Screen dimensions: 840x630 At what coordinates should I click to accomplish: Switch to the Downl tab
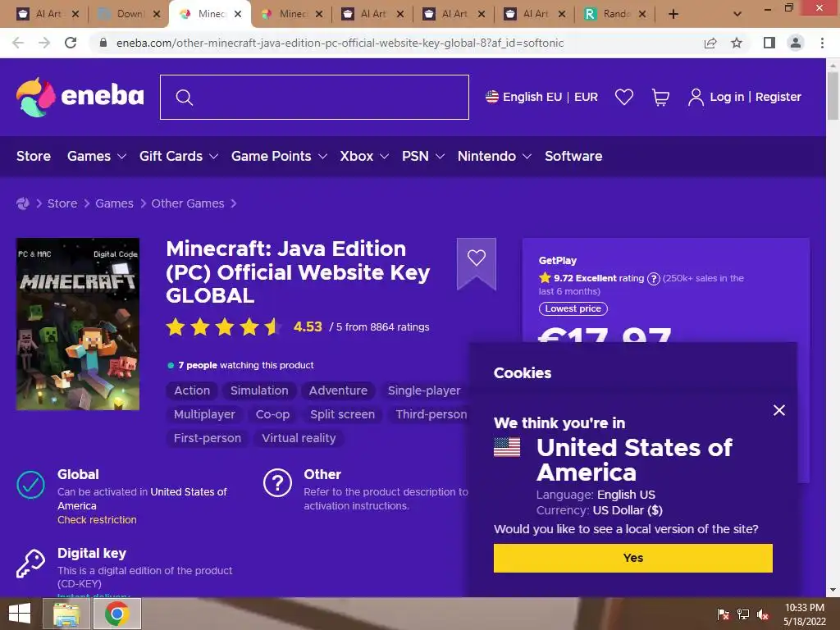tap(130, 14)
